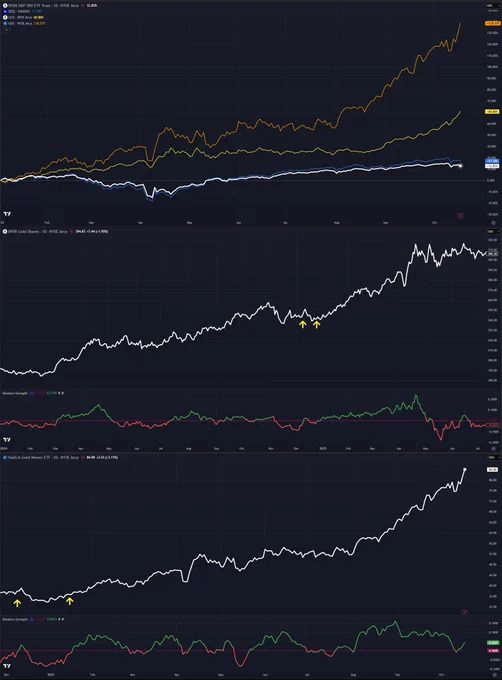Click the white SPY percentage price label
This screenshot has height=680, width=502.
(492, 166)
